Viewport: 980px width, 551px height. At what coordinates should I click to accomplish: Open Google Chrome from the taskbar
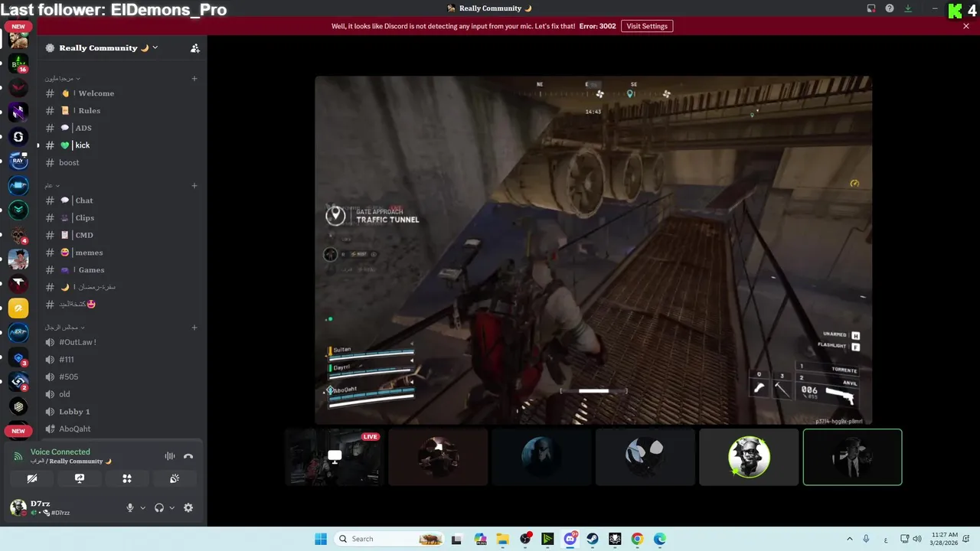point(637,539)
